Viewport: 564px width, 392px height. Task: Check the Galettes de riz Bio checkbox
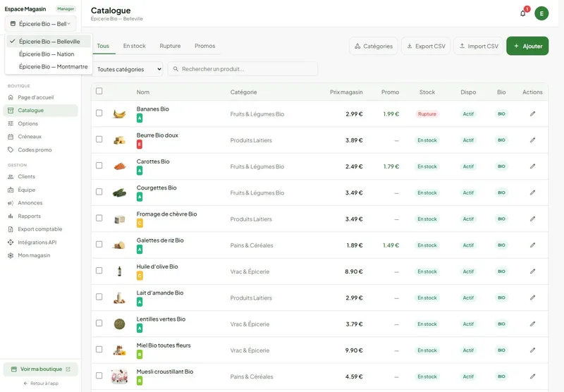point(99,244)
